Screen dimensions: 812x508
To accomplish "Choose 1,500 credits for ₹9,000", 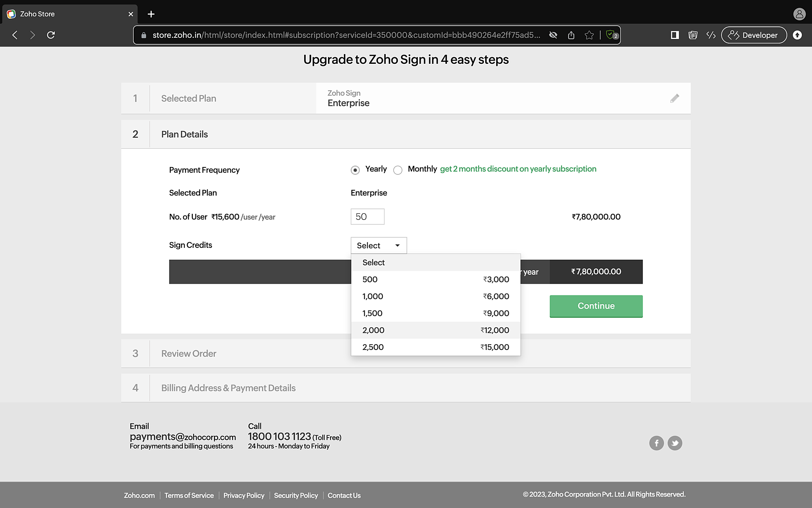I will pos(436,313).
